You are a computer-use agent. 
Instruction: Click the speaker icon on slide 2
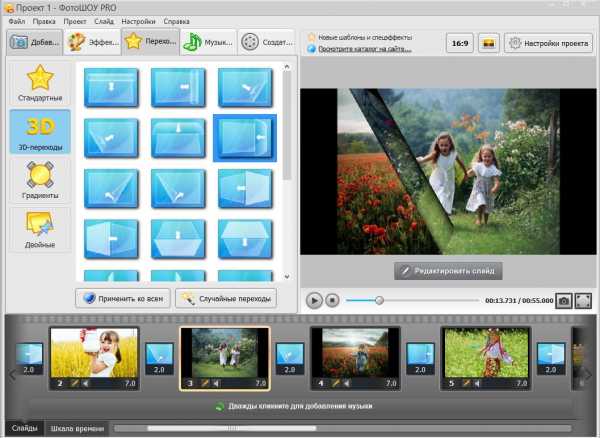click(86, 383)
